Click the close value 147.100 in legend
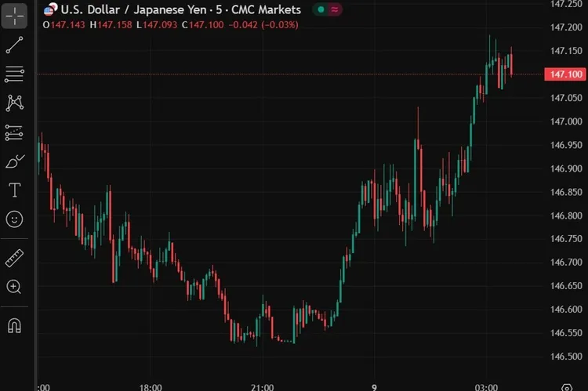The height and width of the screenshot is (391, 588). [x=206, y=25]
